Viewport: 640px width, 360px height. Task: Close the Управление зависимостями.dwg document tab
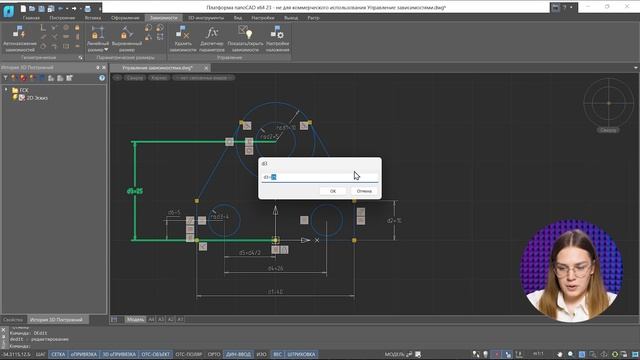point(206,68)
